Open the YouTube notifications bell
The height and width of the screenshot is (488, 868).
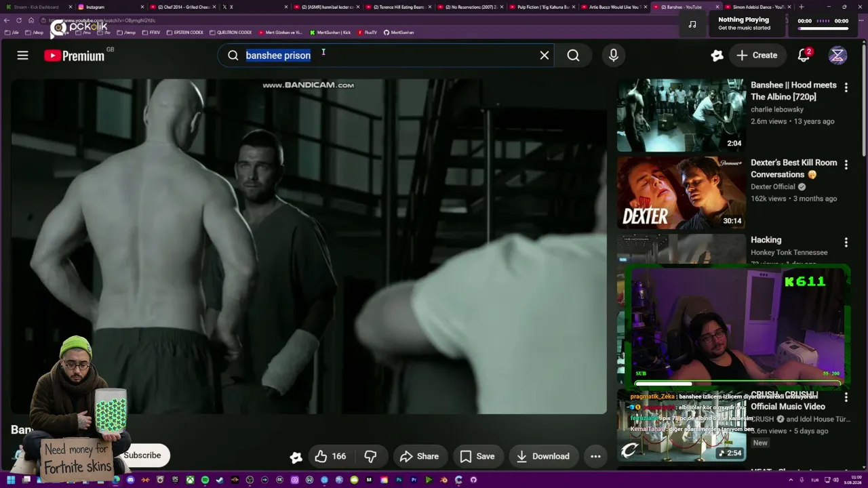pyautogui.click(x=804, y=56)
